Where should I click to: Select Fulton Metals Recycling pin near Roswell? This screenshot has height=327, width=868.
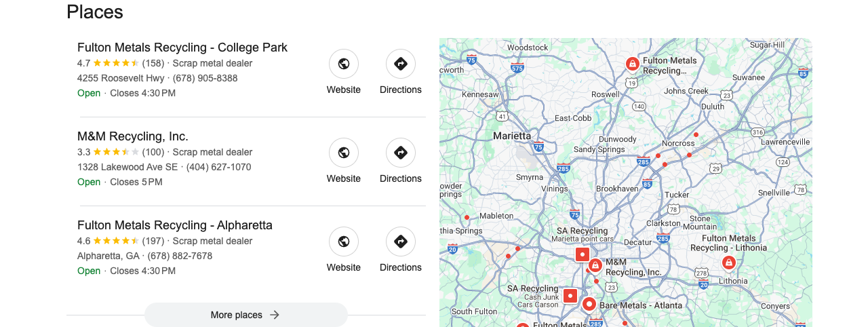click(x=632, y=64)
